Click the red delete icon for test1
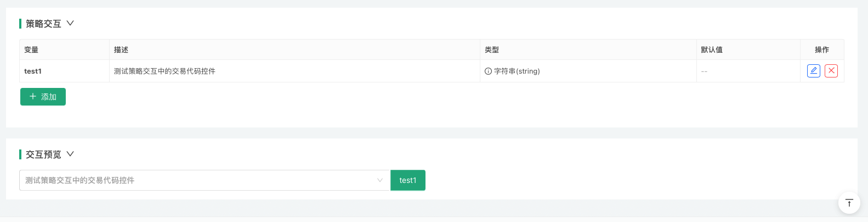 click(831, 71)
